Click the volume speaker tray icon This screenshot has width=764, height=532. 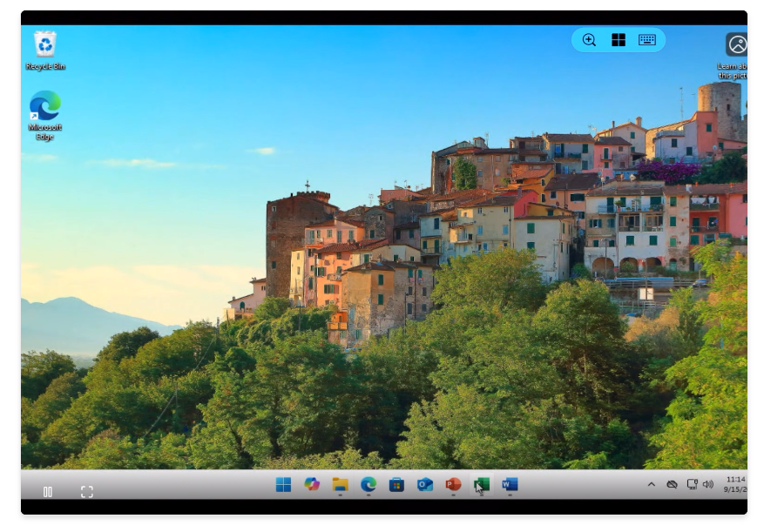pos(708,484)
